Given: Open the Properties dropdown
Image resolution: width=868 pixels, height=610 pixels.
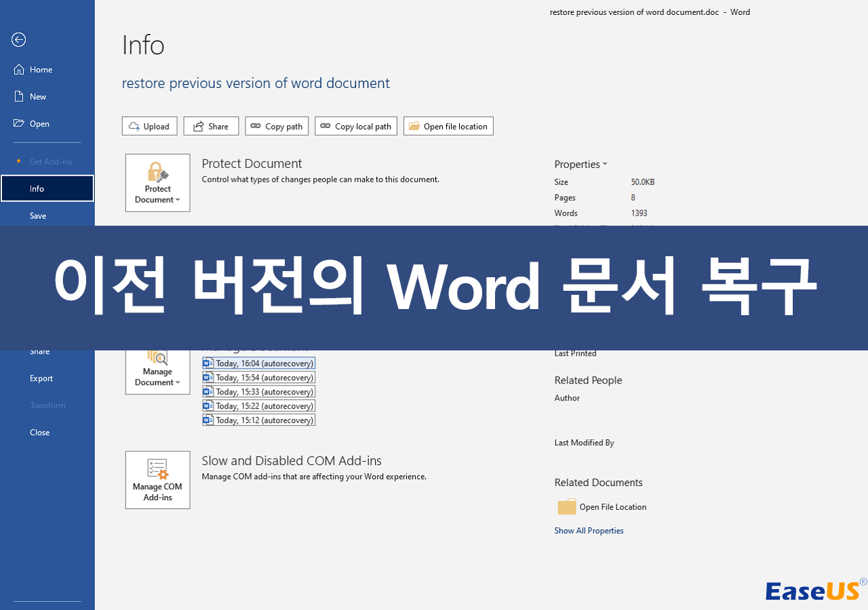Looking at the screenshot, I should point(580,164).
